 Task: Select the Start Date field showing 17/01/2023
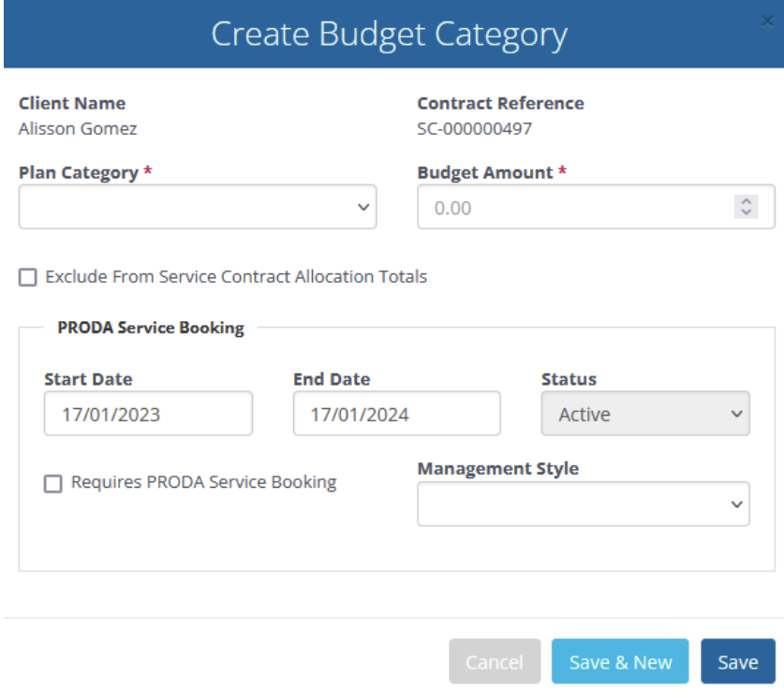click(x=149, y=414)
